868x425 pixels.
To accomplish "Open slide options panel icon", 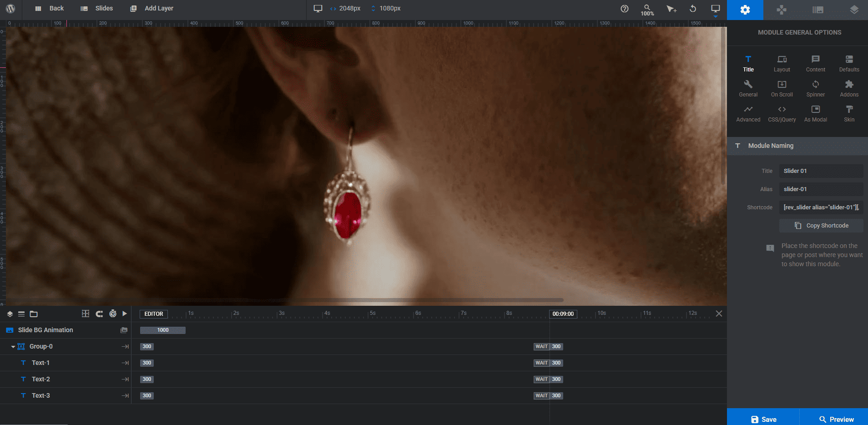I will point(818,10).
